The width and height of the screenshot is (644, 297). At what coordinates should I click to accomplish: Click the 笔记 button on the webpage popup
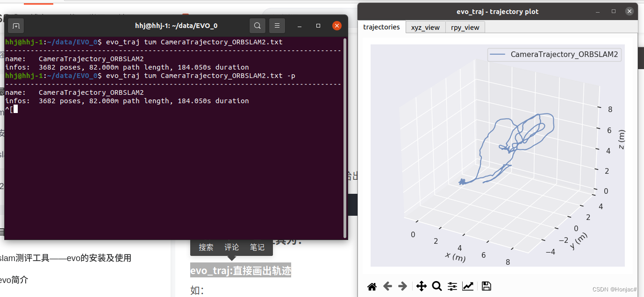[257, 247]
